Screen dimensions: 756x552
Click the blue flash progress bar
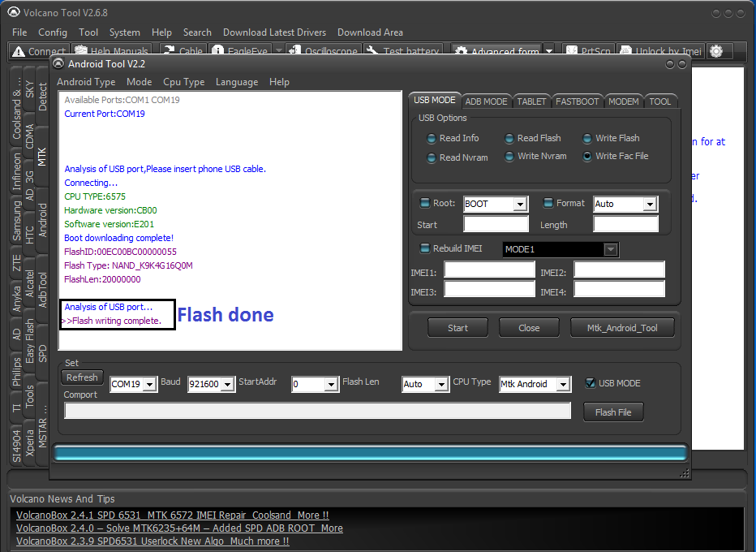(x=370, y=454)
